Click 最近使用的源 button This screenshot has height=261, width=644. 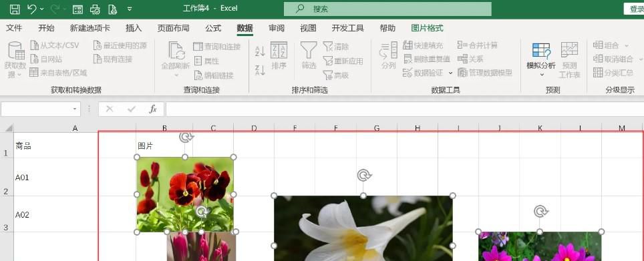click(x=120, y=45)
